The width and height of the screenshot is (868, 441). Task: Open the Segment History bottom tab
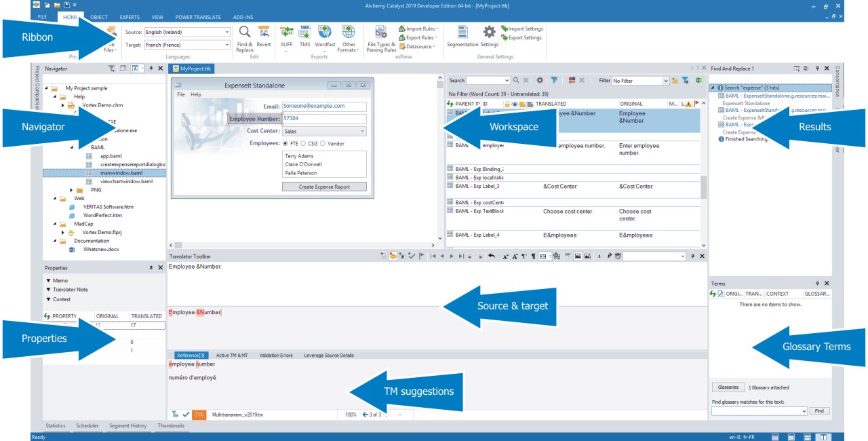(127, 426)
